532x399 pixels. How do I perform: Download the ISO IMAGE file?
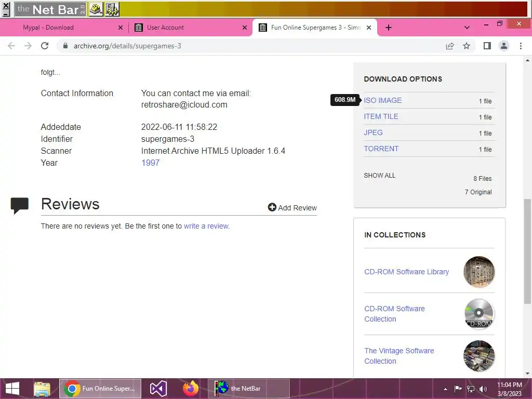(382, 100)
